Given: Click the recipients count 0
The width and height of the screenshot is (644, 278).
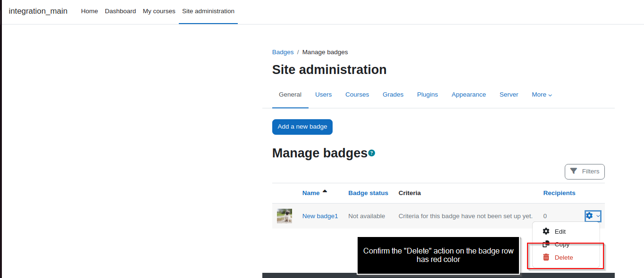Looking at the screenshot, I should click(x=545, y=216).
